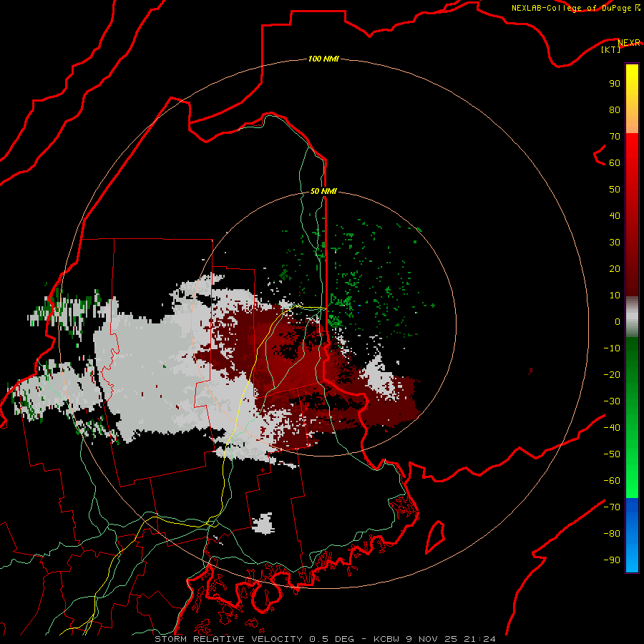644x644 pixels.
Task: Click the 100 NMI range ring label
Action: 323,59
